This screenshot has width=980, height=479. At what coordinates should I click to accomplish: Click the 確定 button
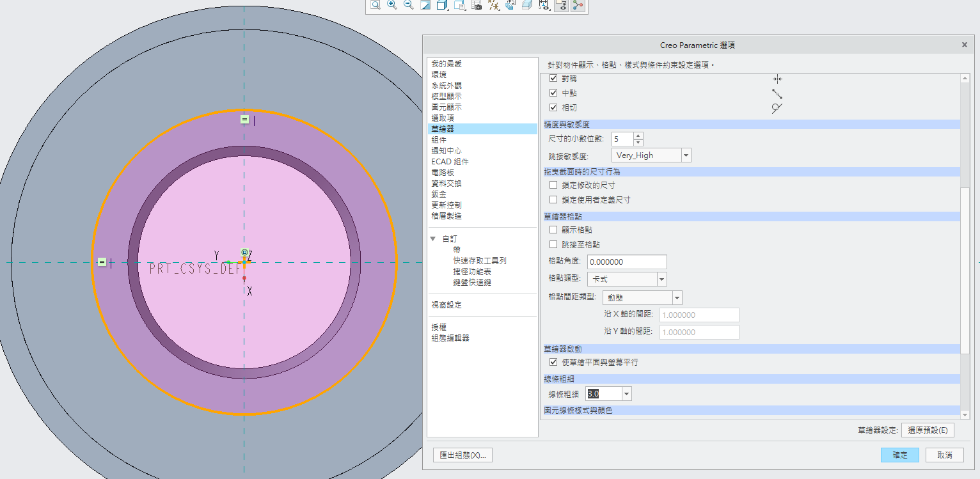(899, 455)
